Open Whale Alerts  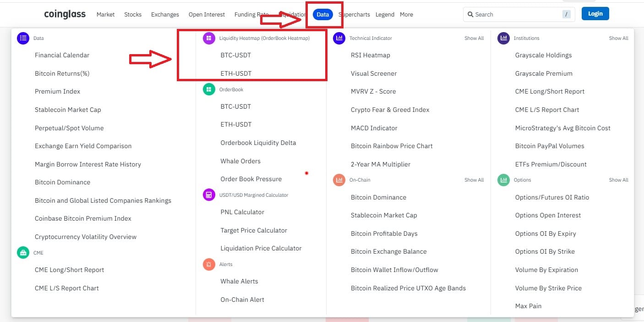click(239, 281)
